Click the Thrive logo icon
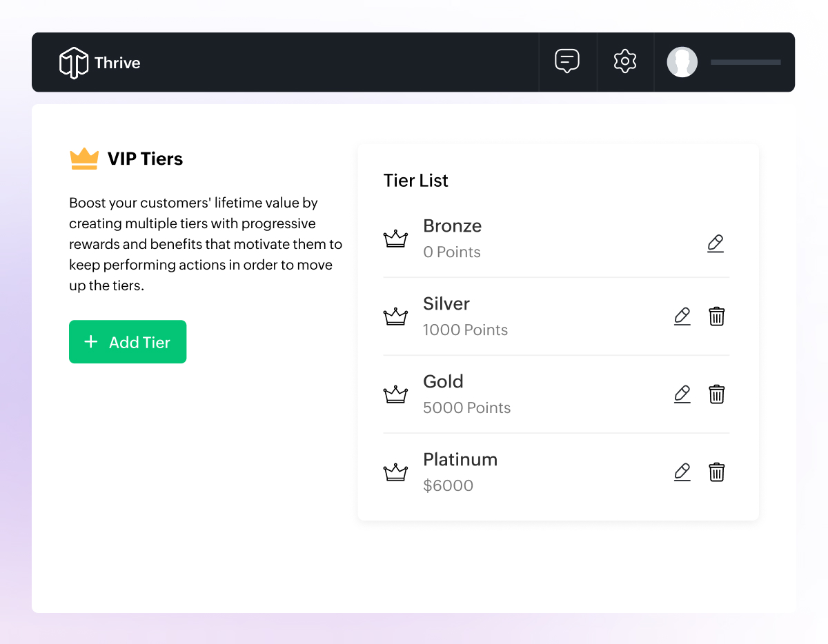828x644 pixels. coord(73,61)
